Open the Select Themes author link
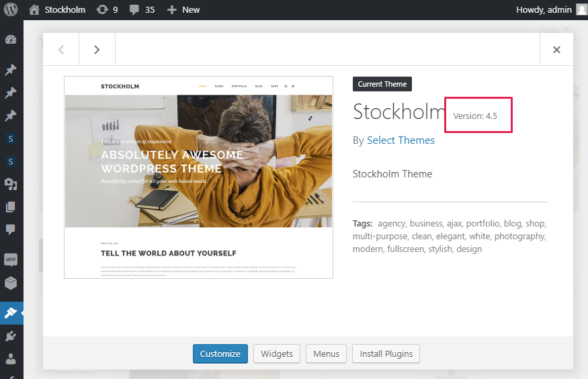Screen dimensions: 588x379 coord(401,140)
